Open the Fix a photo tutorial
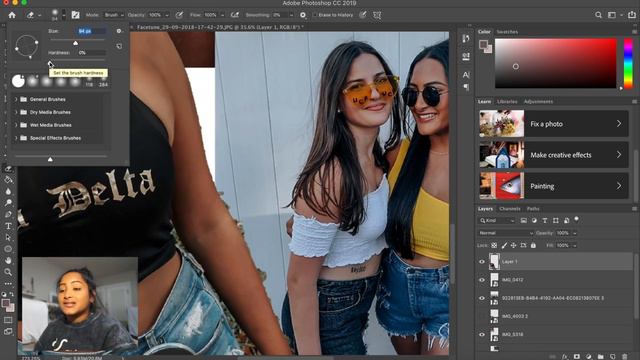 554,124
